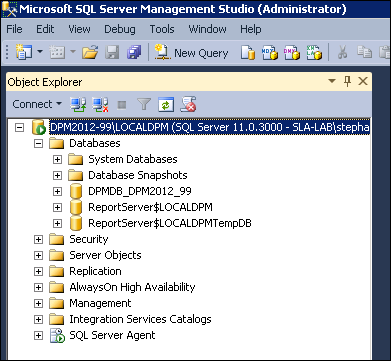
Task: Select the System Databases folder
Action: tap(133, 159)
